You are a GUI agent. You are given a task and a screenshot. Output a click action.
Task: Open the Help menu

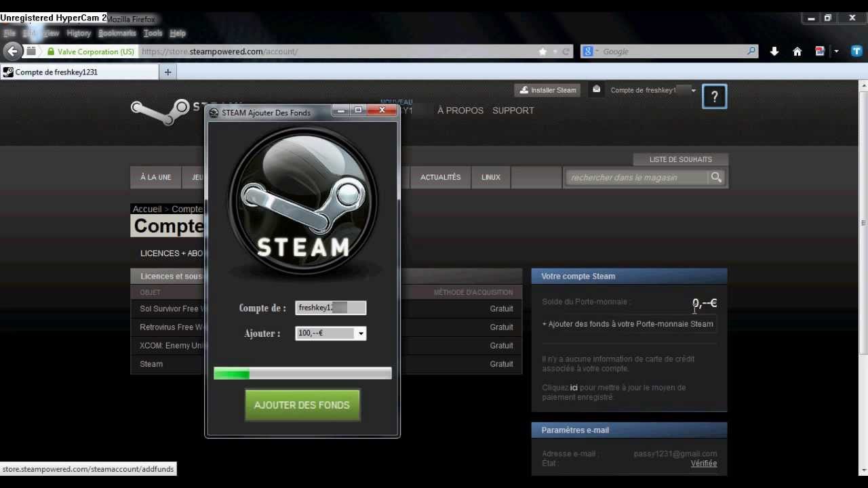[178, 33]
